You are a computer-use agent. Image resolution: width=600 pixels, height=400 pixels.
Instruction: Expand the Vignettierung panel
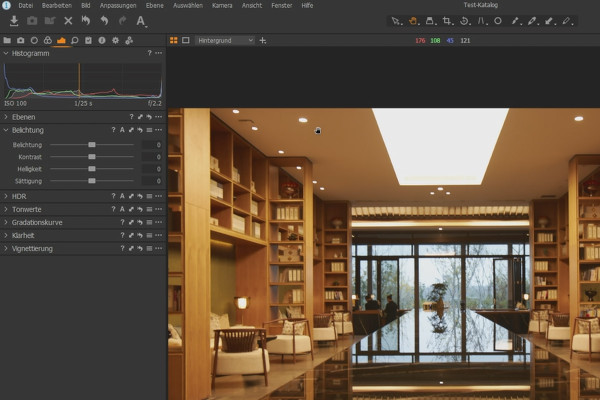pyautogui.click(x=6, y=248)
